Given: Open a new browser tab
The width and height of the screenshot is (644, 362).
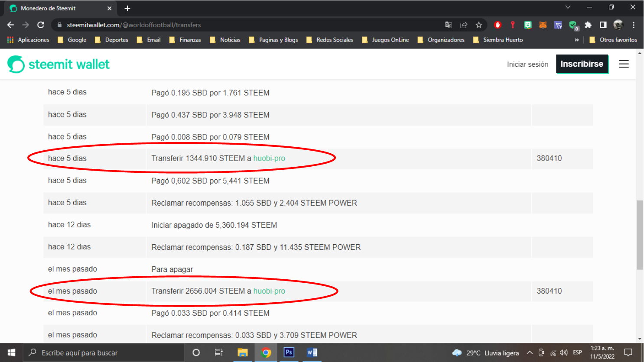Looking at the screenshot, I should point(127,8).
